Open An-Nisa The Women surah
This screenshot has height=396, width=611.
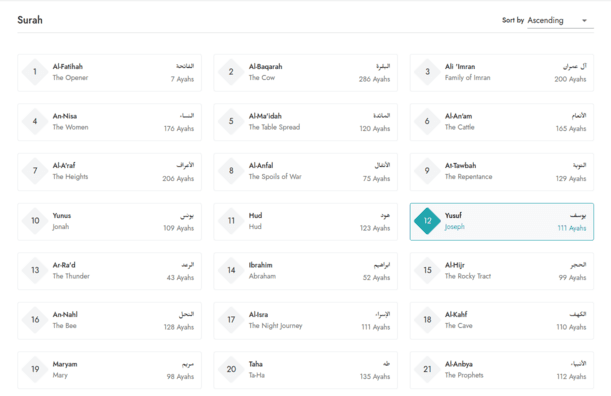(109, 122)
